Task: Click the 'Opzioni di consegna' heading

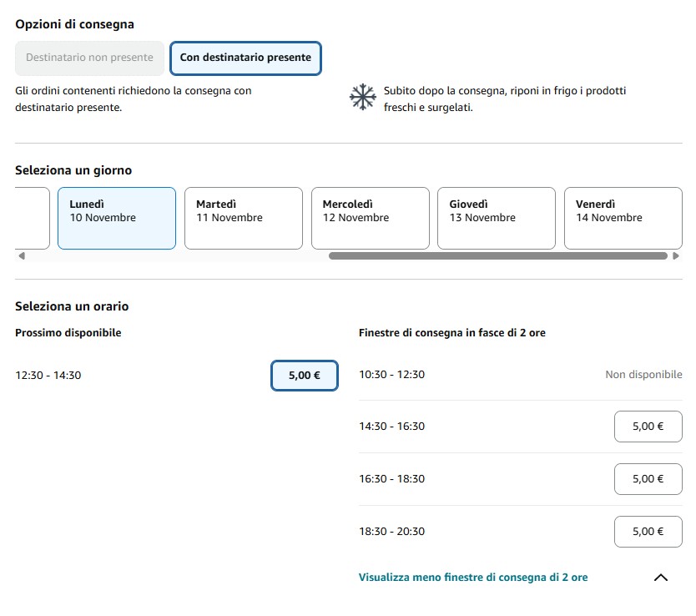Action: click(x=74, y=24)
